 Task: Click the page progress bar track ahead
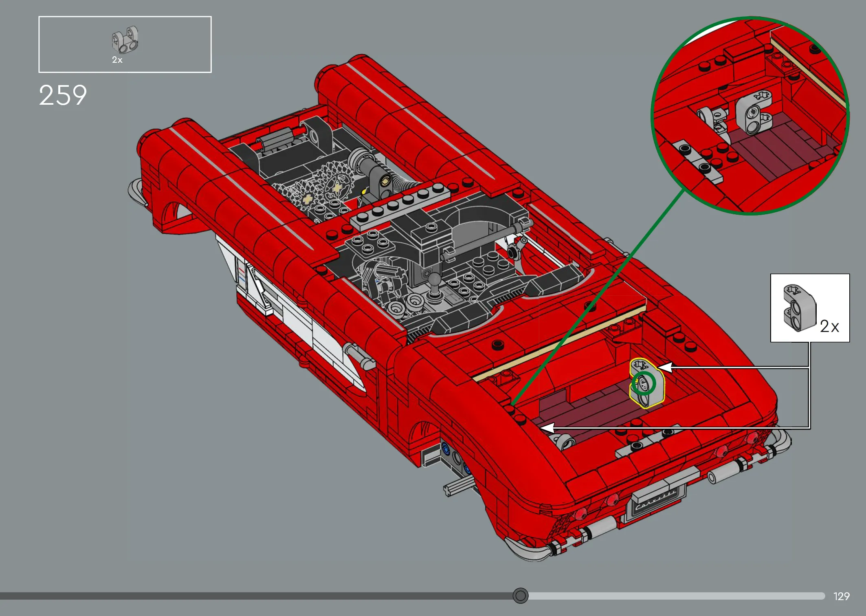click(676, 596)
